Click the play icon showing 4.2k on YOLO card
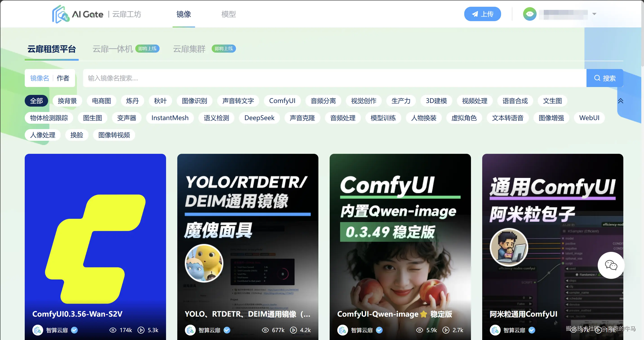 pyautogui.click(x=293, y=330)
